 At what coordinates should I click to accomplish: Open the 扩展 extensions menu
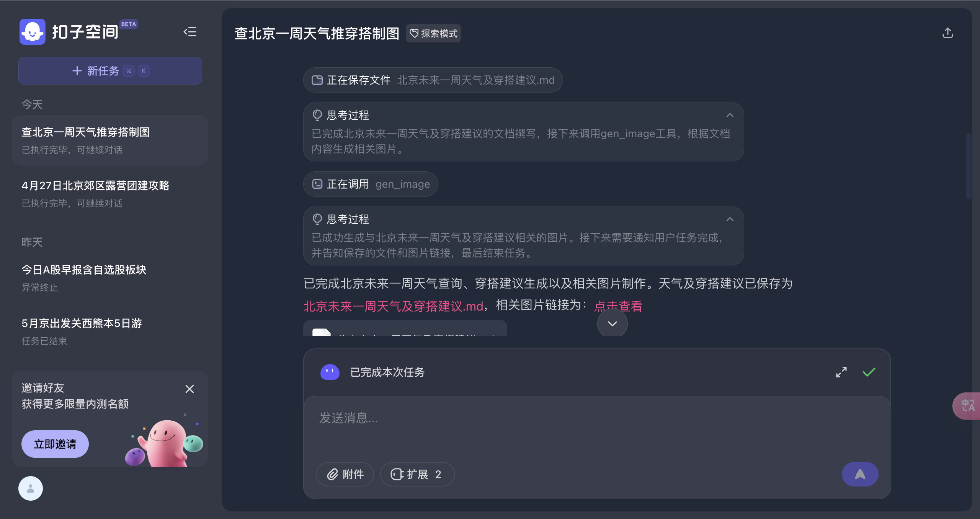pos(417,474)
